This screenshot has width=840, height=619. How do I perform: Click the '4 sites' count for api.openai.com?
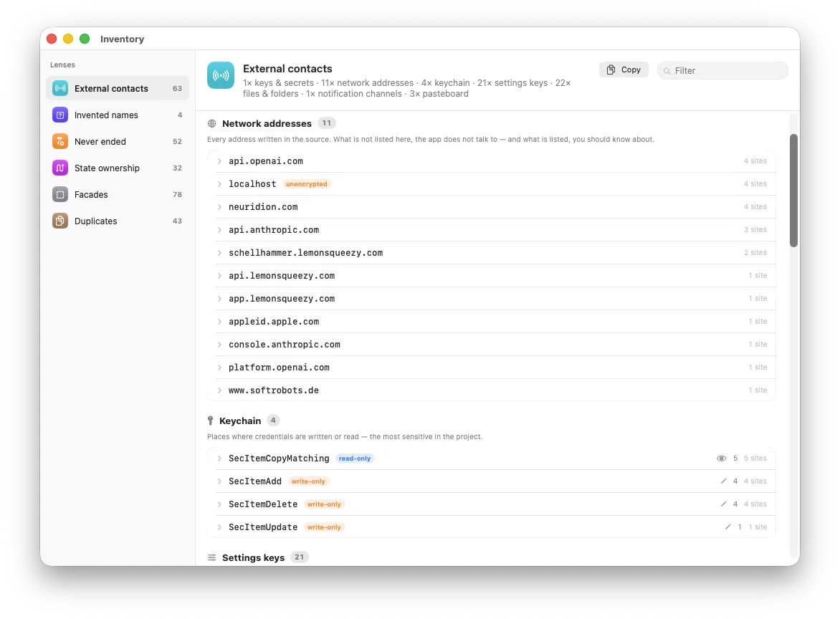[755, 160]
